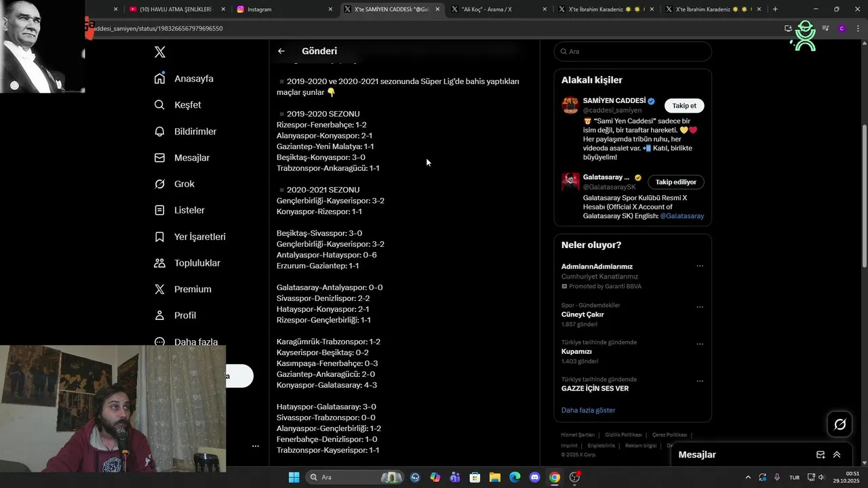Click the taskbar Ara search box
Viewport: 868px width, 488px height.
pos(355,477)
